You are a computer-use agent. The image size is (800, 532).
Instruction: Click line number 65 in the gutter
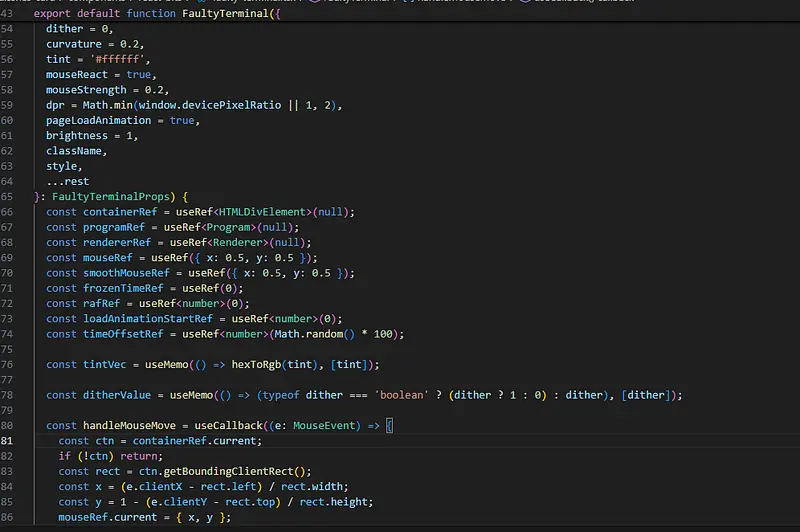pos(8,197)
